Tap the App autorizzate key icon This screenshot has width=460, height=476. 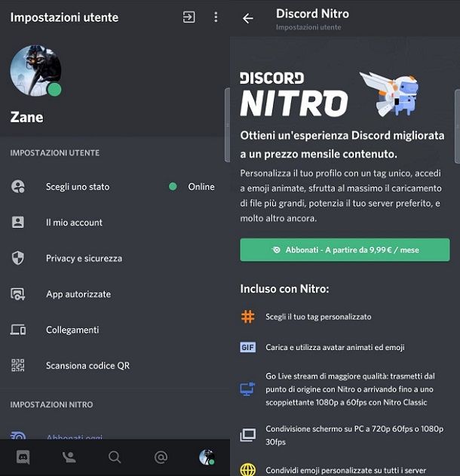pyautogui.click(x=18, y=294)
